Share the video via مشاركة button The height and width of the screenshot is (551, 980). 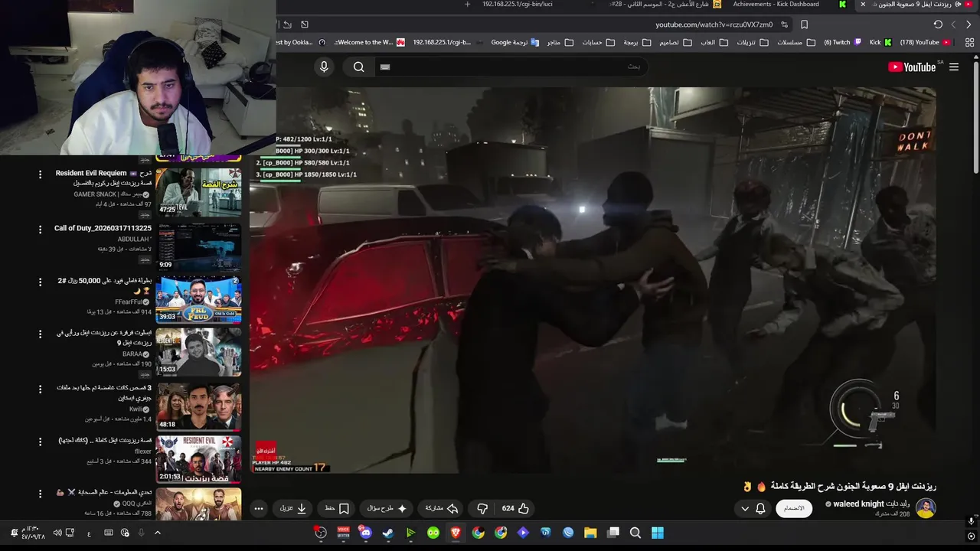click(x=442, y=508)
